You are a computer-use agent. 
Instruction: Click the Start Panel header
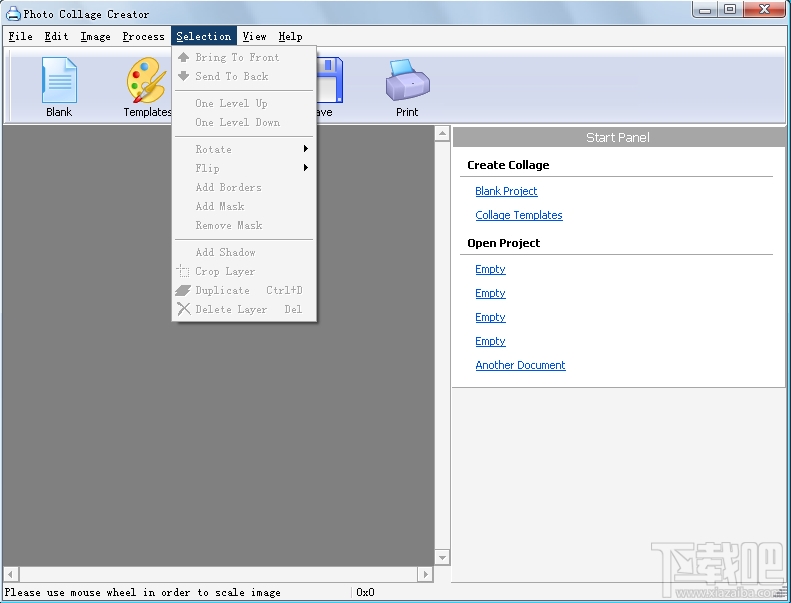pos(618,137)
